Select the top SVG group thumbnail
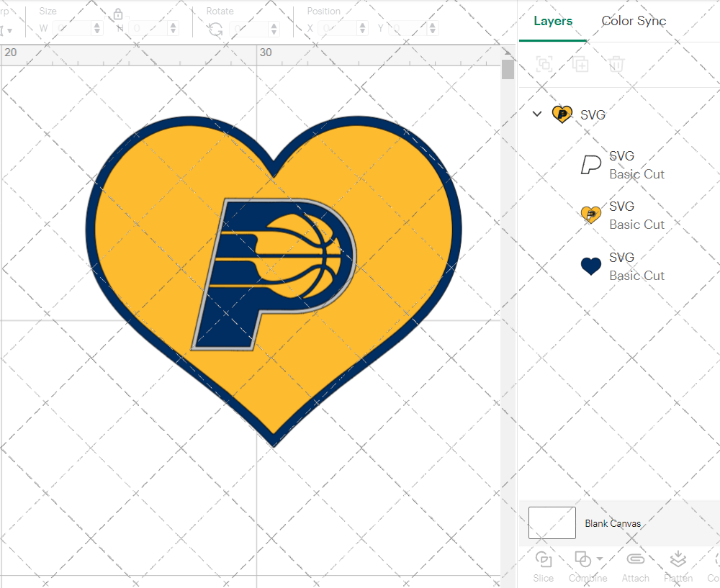 point(562,114)
